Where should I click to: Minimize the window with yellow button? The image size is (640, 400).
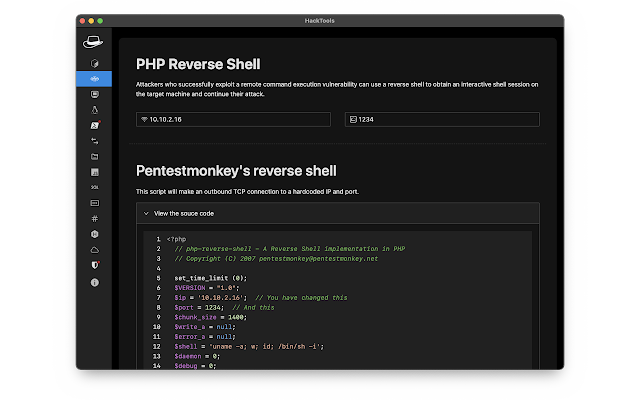tap(91, 20)
